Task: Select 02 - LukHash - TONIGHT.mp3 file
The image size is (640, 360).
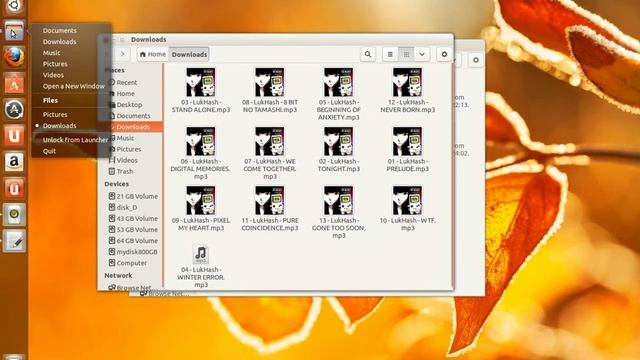Action: pyautogui.click(x=338, y=150)
